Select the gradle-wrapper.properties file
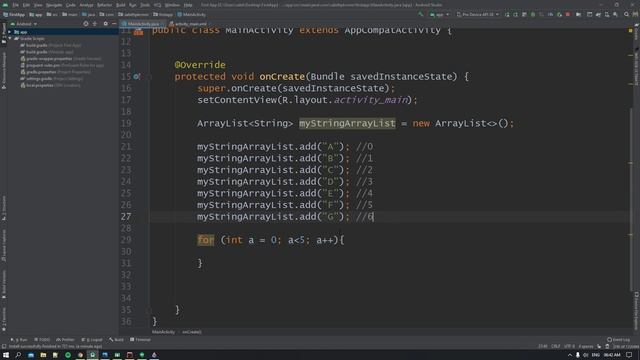Viewport: 640px width, 360px height. [60, 59]
